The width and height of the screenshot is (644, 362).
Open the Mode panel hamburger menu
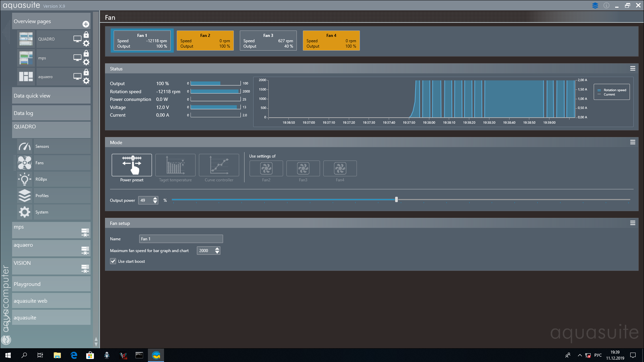[x=633, y=142]
